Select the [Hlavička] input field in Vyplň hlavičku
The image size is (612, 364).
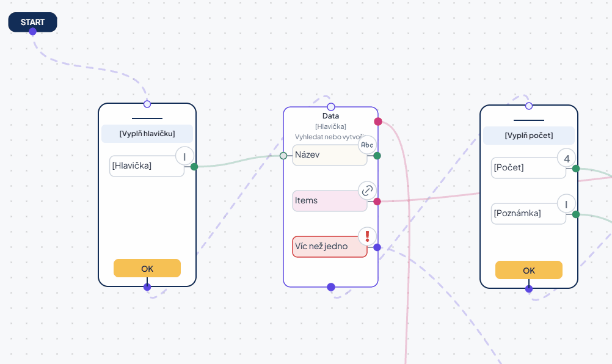tap(147, 166)
